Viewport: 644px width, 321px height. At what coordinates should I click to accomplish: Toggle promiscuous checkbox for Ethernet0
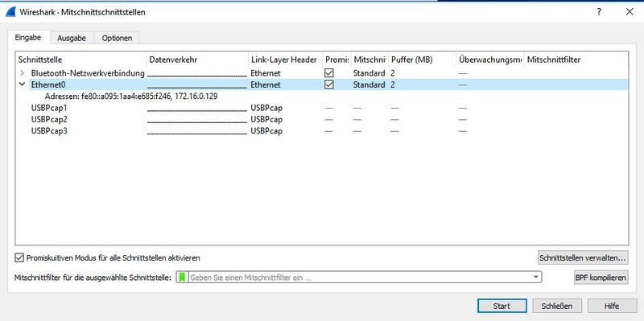(x=329, y=84)
